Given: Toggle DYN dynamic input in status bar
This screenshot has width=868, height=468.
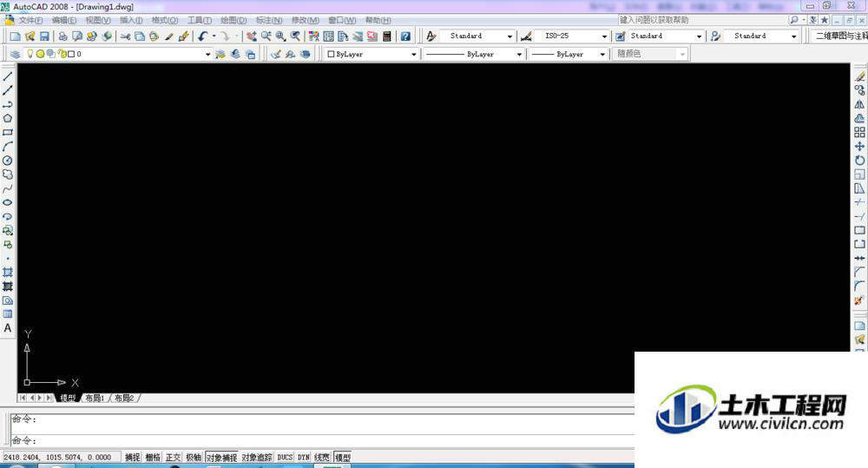Looking at the screenshot, I should coord(303,458).
